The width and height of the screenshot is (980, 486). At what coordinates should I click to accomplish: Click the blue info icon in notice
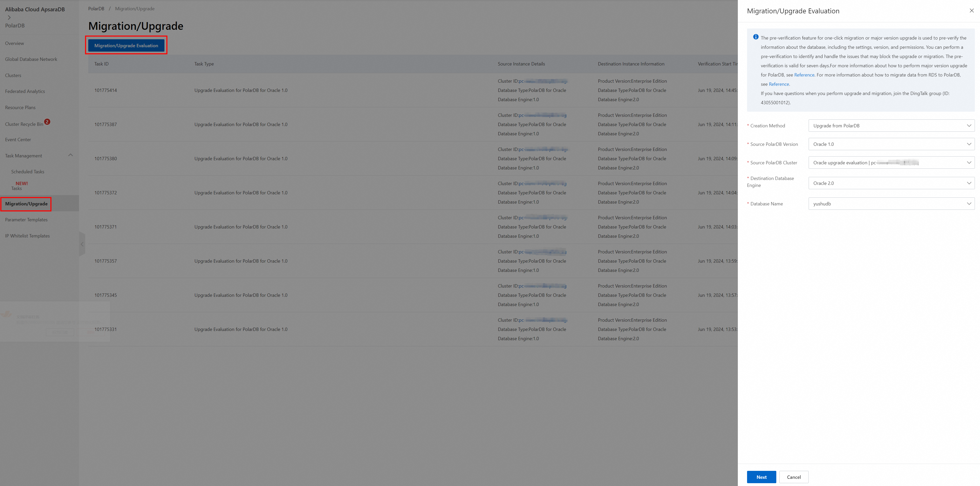(756, 37)
